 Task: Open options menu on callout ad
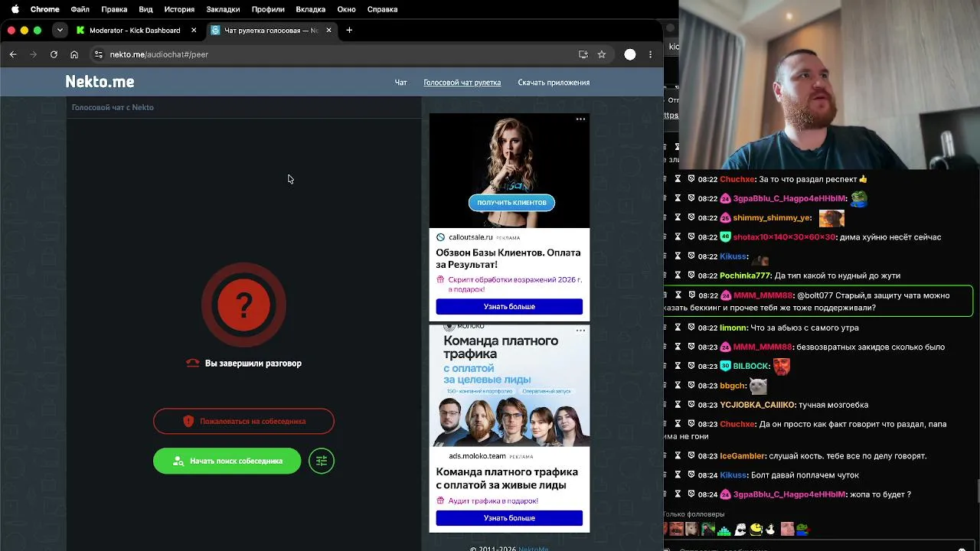pyautogui.click(x=580, y=119)
